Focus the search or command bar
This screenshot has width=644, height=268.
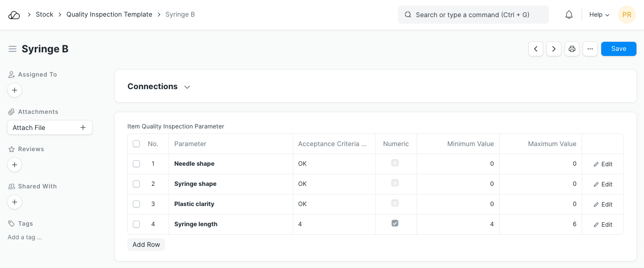pos(473,15)
